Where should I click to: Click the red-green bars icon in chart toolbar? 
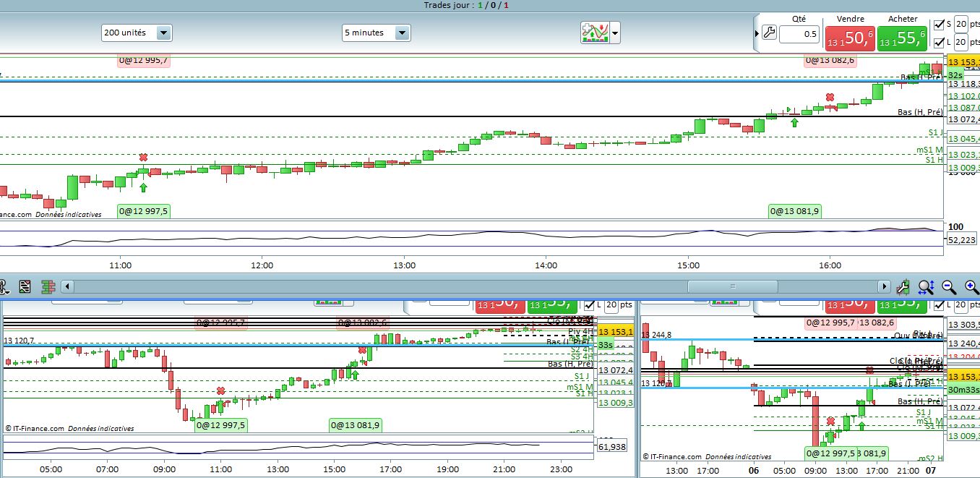click(x=48, y=286)
